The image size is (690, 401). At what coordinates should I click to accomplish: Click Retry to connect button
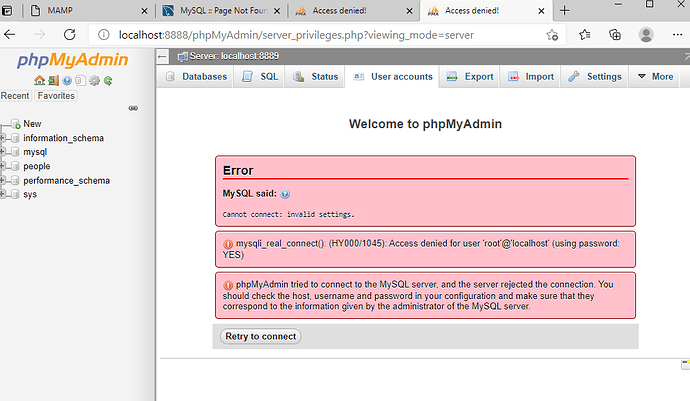[x=261, y=336]
